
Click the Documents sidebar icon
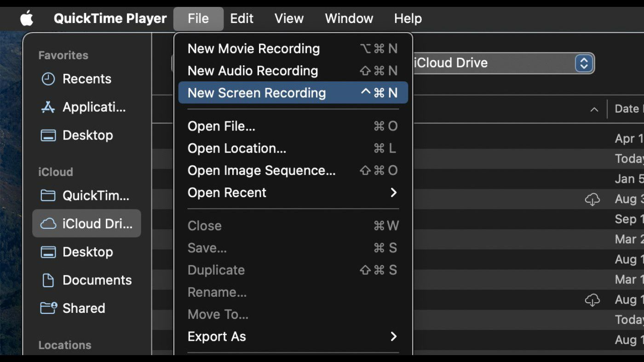[x=48, y=280]
